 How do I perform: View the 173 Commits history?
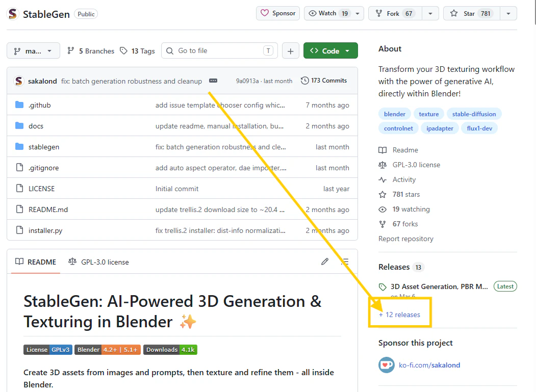point(324,81)
